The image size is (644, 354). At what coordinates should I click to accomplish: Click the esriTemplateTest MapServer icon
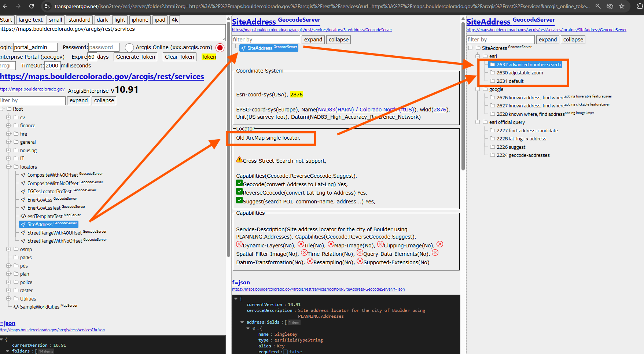click(23, 216)
